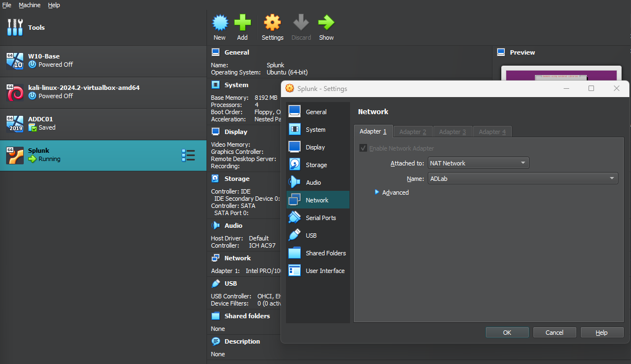The image size is (631, 364).
Task: Open User Interface category in Settings
Action: pos(317,271)
